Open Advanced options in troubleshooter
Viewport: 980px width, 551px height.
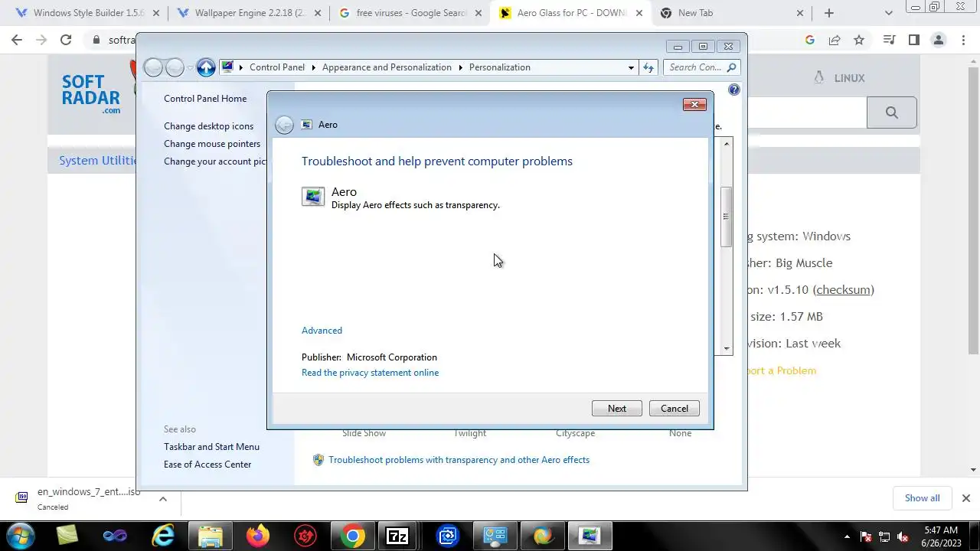[x=322, y=331]
